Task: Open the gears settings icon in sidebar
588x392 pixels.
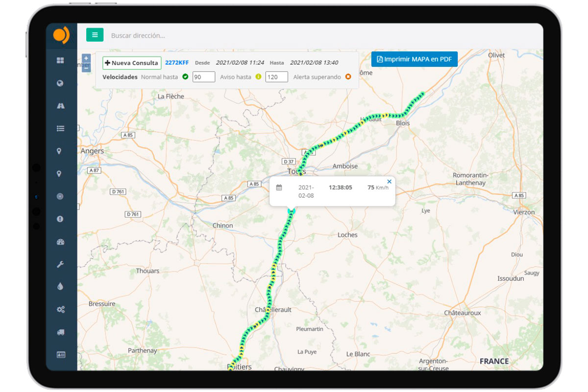Action: pyautogui.click(x=60, y=310)
